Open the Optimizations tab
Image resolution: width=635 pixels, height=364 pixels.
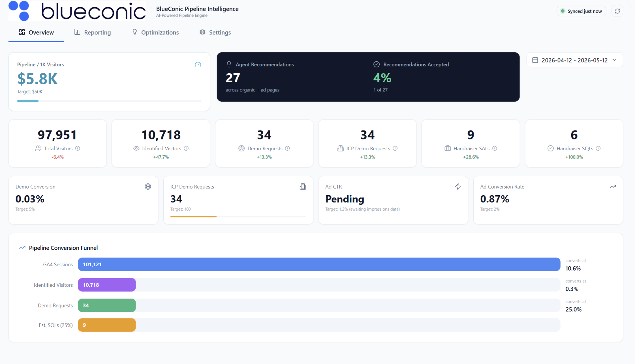[155, 32]
